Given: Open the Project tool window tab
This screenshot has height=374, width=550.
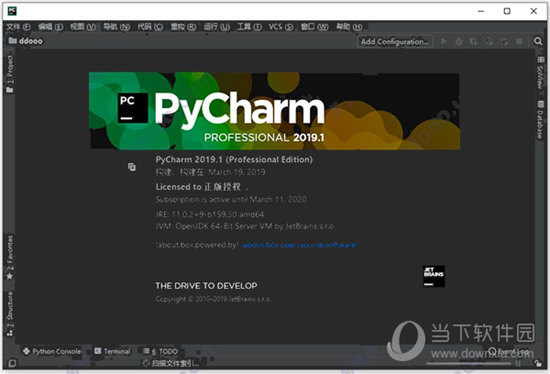Looking at the screenshot, I should tap(10, 74).
